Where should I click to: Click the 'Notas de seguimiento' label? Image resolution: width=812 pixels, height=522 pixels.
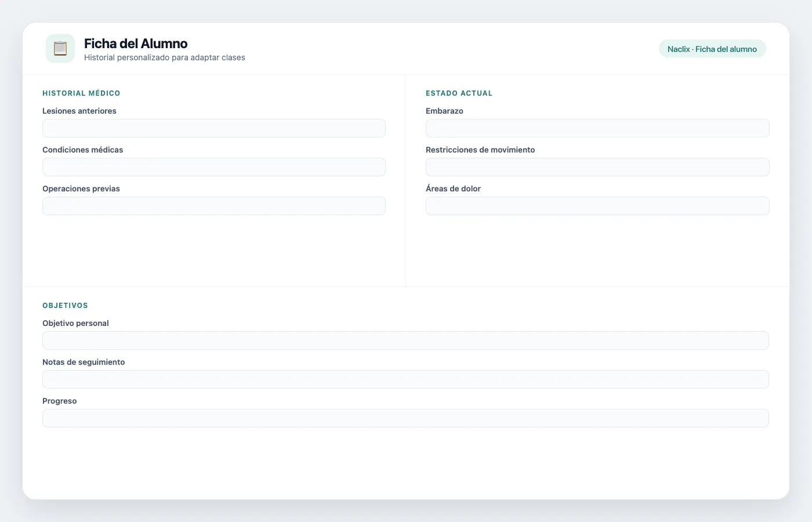tap(84, 362)
